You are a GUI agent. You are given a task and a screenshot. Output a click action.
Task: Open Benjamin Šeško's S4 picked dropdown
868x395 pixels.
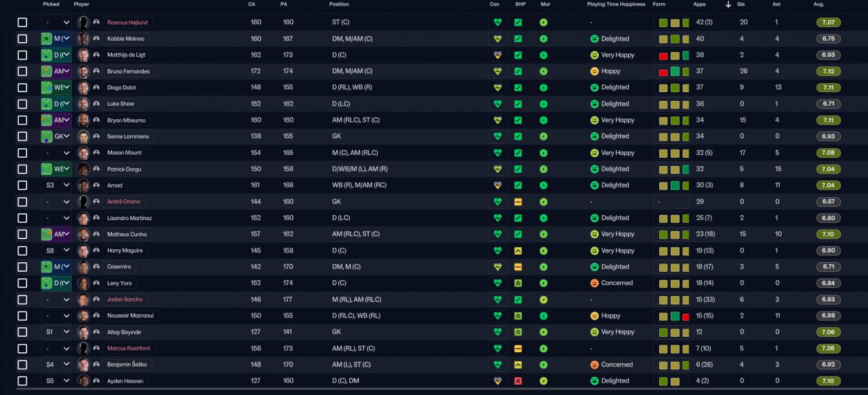coord(56,365)
